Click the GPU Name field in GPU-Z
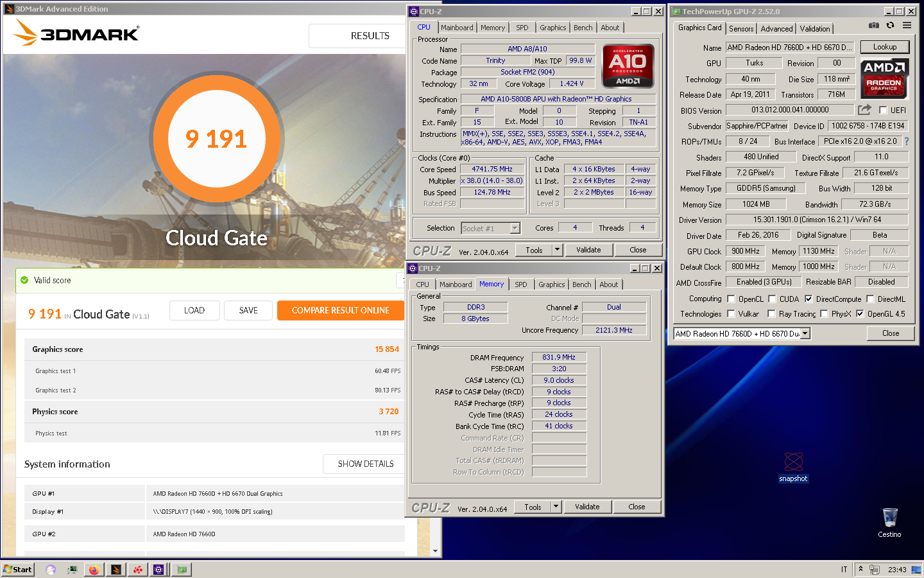Viewport: 924px width, 578px height. pyautogui.click(x=790, y=48)
